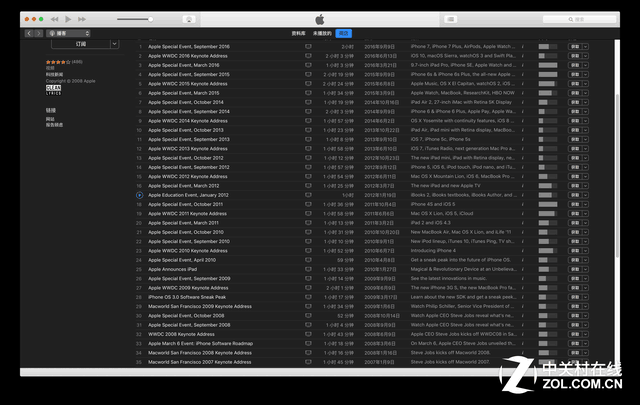Viewport: 640px width, 405px height.
Task: Adjust the volume slider
Action: click(135, 19)
